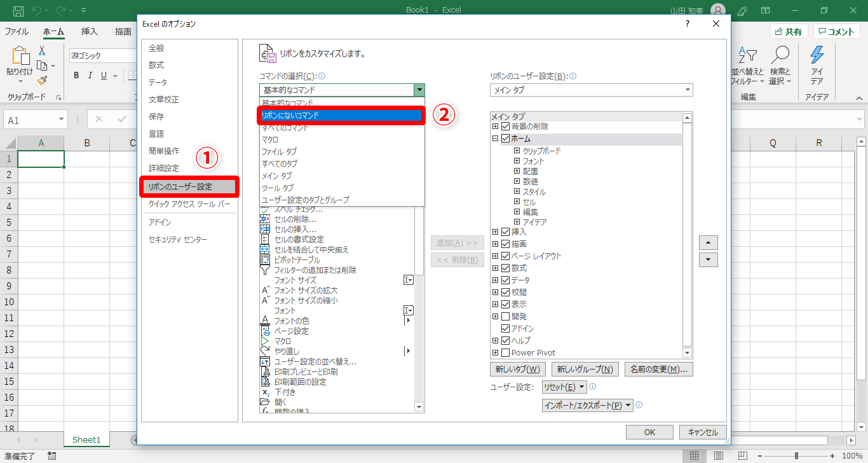Open Sort & Filter (並べ替えとフィルター) in the ribbon

click(x=747, y=66)
